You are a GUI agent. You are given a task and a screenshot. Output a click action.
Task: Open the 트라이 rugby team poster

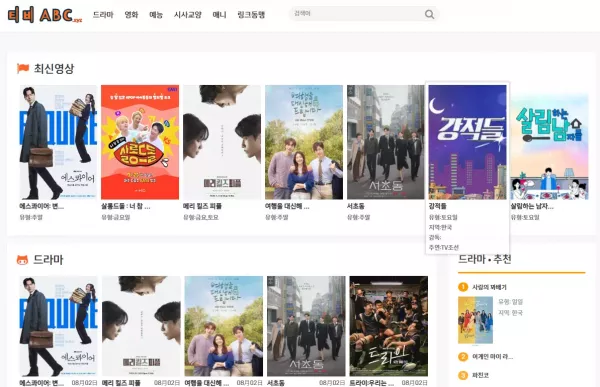click(389, 326)
